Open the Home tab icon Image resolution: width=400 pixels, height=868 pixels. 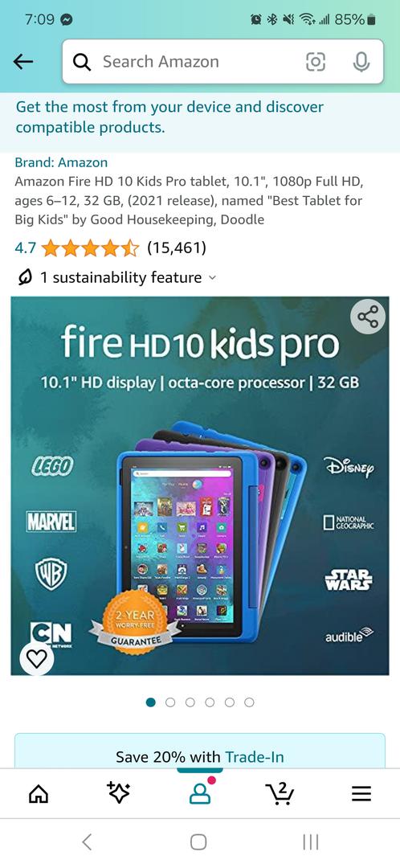pos(39,795)
